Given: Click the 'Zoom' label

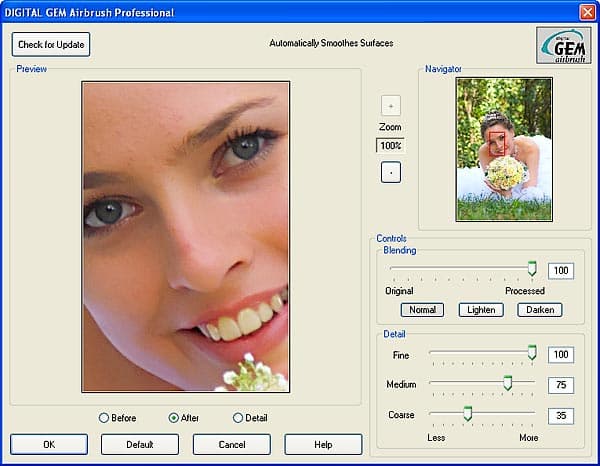Looking at the screenshot, I should point(390,127).
